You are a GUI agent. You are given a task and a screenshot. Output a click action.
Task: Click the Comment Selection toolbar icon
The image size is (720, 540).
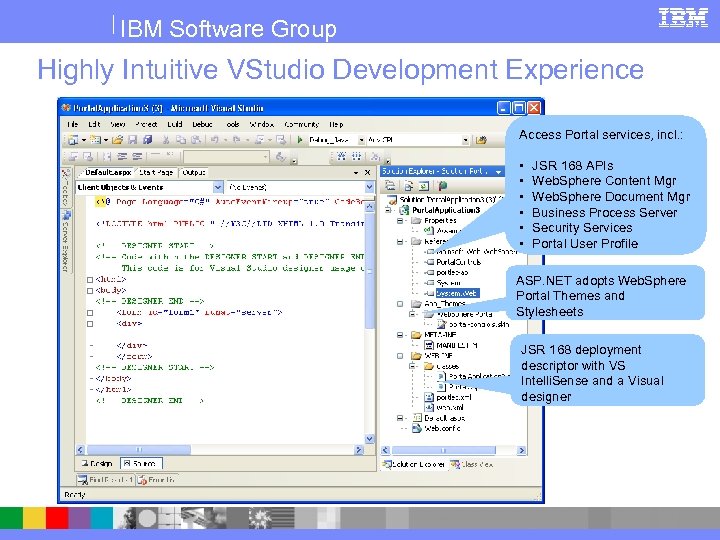[122, 157]
